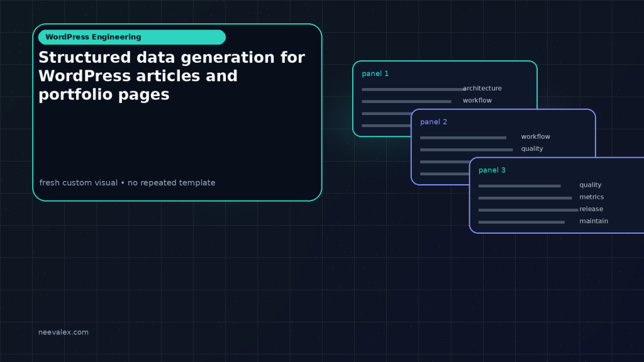Click 'metrics' label in panel 3
This screenshot has height=362, width=644.
click(x=591, y=197)
